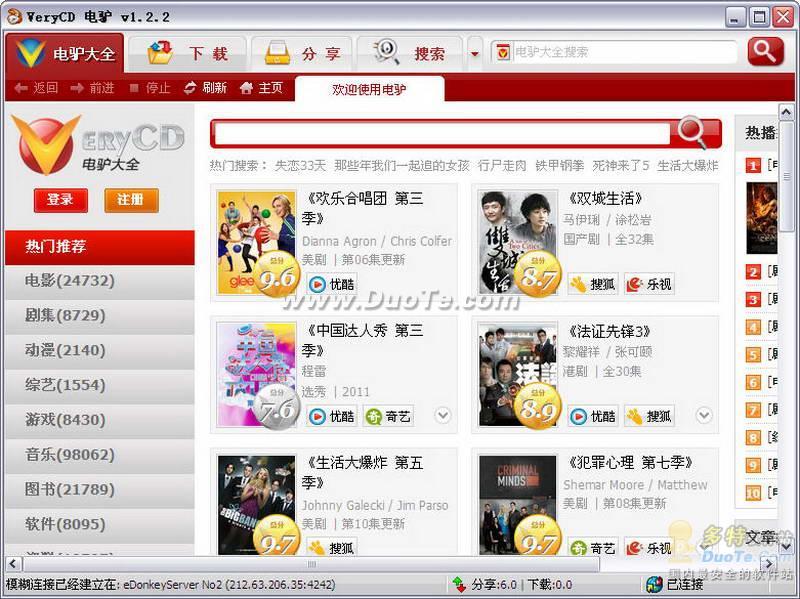800x599 pixels.
Task: Open 音乐(98062) category
Action: coord(100,455)
